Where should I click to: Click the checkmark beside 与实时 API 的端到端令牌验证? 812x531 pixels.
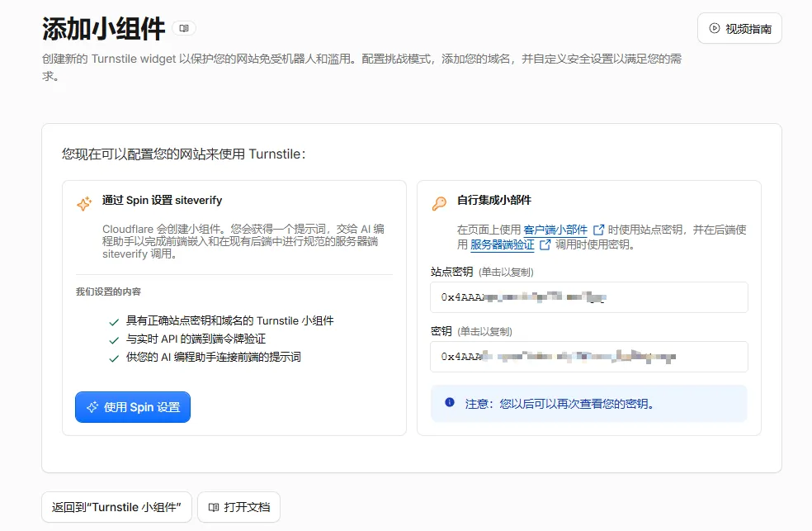click(114, 340)
